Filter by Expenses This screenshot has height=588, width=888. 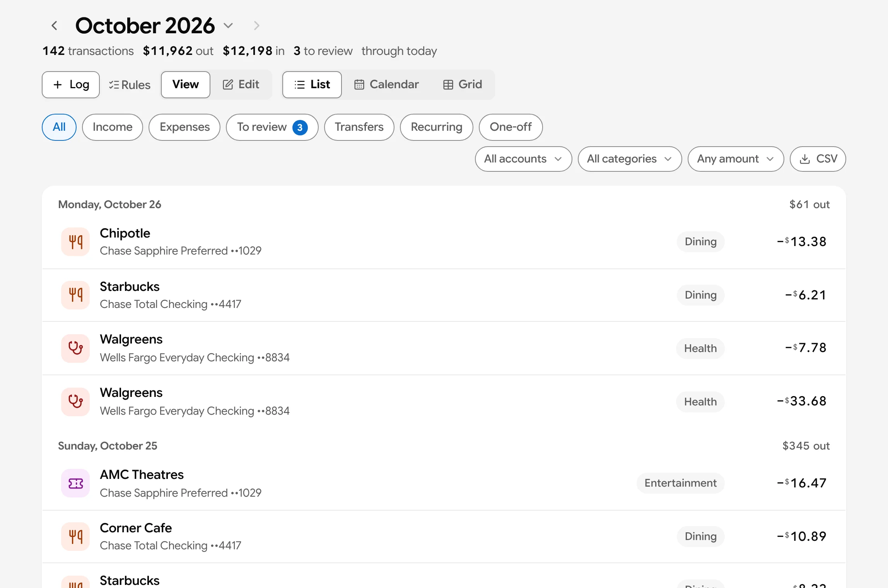coord(184,127)
